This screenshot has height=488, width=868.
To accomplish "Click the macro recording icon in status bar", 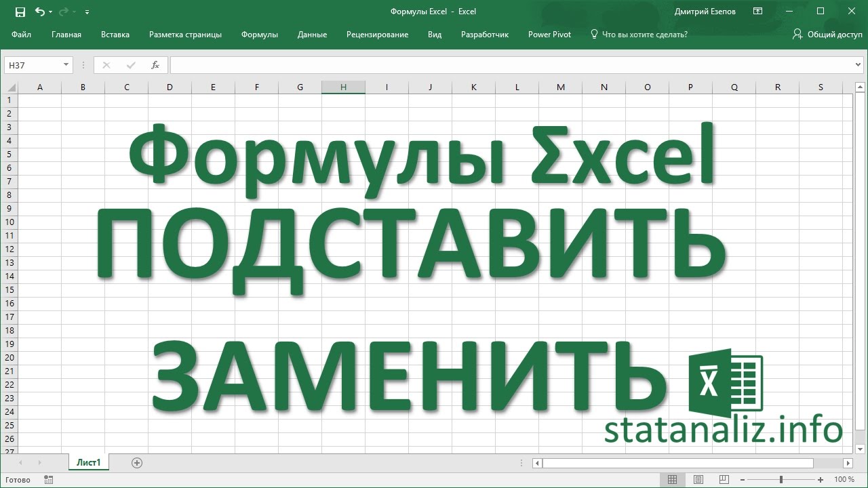I will [48, 480].
